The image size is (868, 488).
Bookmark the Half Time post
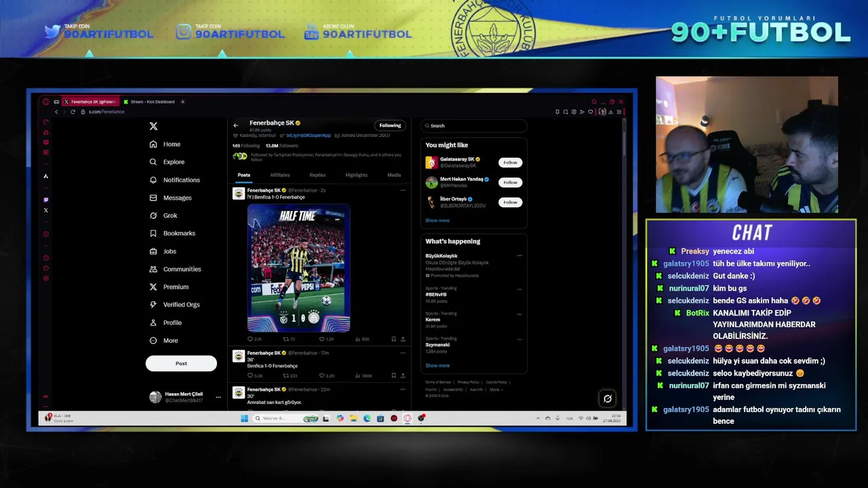[393, 339]
